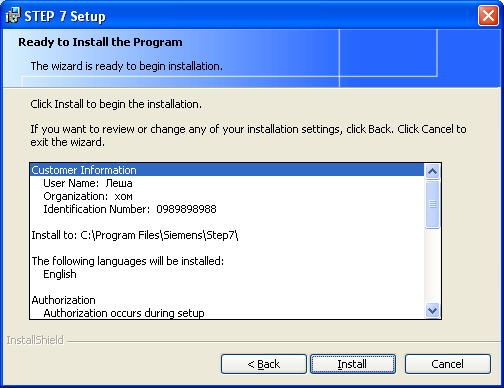This screenshot has width=504, height=388.
Task: Click the User Name: Леша line
Action: click(x=88, y=183)
